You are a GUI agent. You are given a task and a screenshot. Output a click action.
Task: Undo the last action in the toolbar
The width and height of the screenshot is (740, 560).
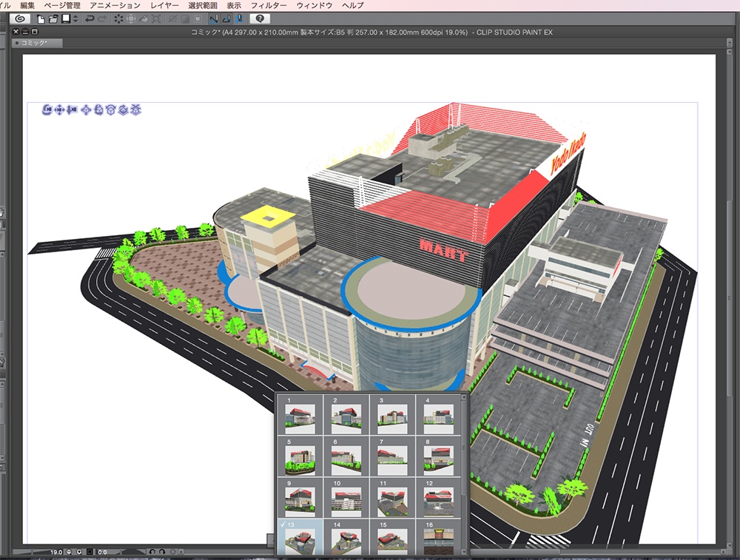pyautogui.click(x=90, y=19)
